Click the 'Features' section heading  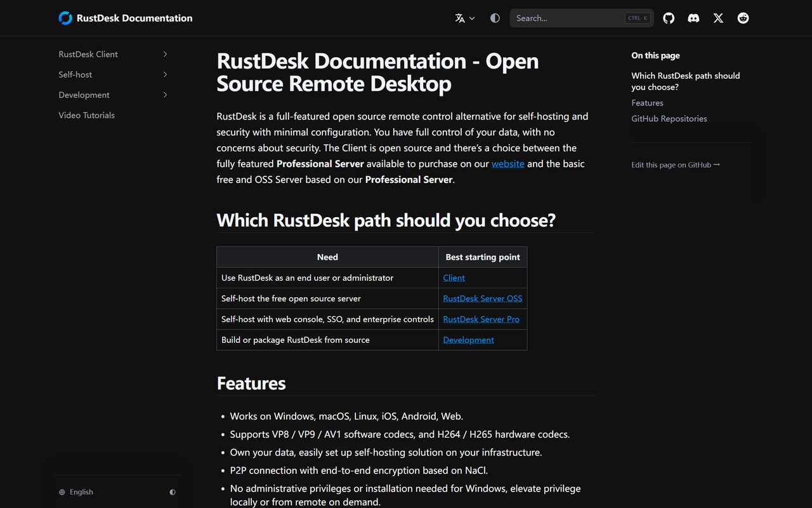pyautogui.click(x=251, y=384)
